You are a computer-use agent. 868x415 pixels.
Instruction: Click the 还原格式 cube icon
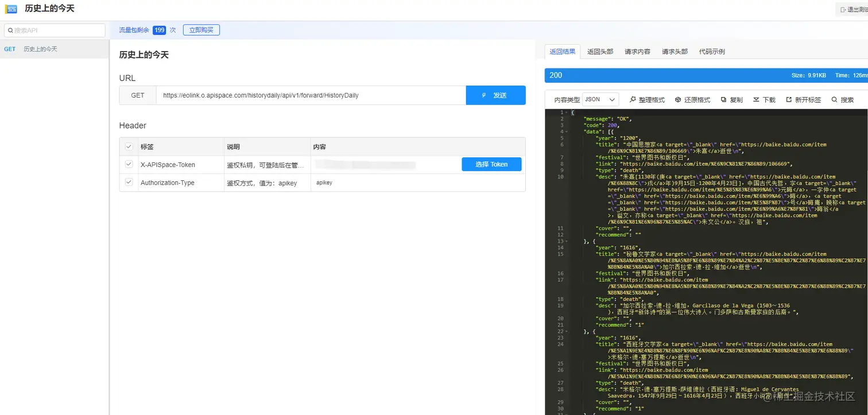pos(678,100)
